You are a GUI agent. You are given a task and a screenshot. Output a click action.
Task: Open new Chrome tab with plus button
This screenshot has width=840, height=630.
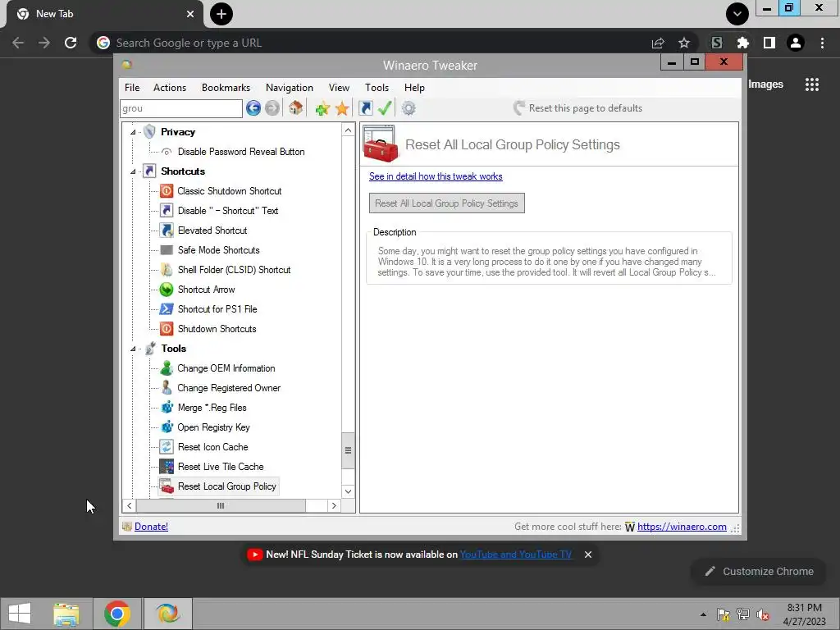coord(221,14)
